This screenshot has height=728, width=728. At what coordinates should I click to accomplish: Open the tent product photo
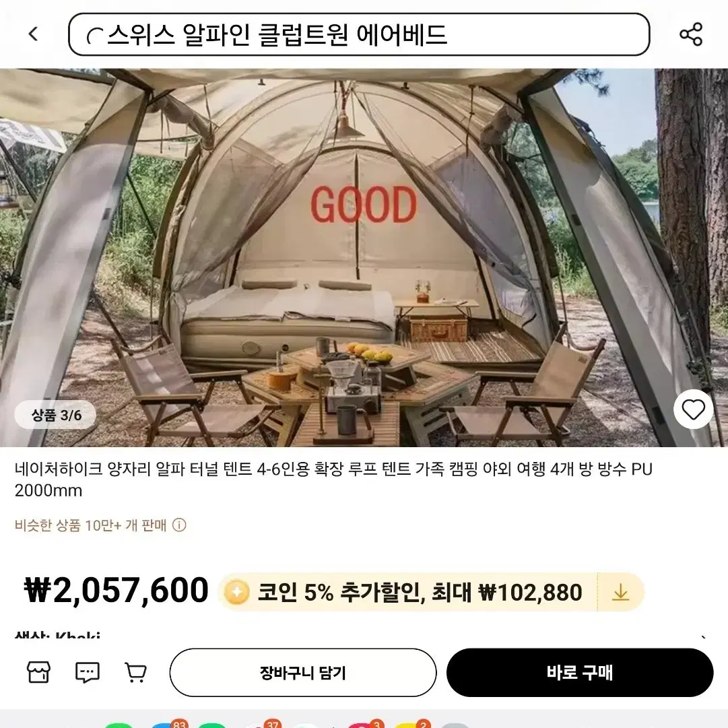[x=364, y=258]
